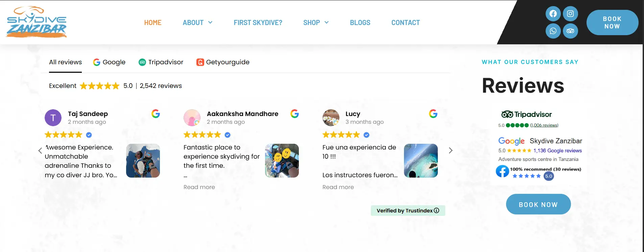Viewport: 644px width, 252px height.
Task: Click Google icon on Lucy's review
Action: tap(433, 114)
